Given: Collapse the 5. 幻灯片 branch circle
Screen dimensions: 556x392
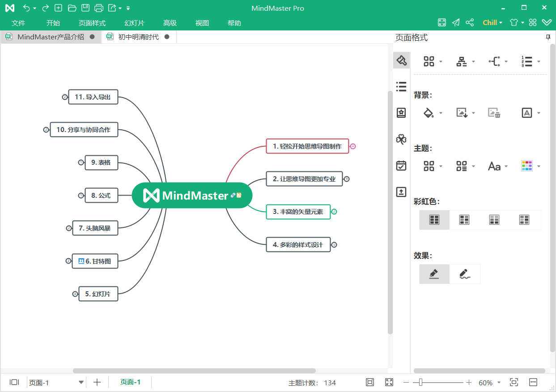Looking at the screenshot, I should [x=75, y=294].
